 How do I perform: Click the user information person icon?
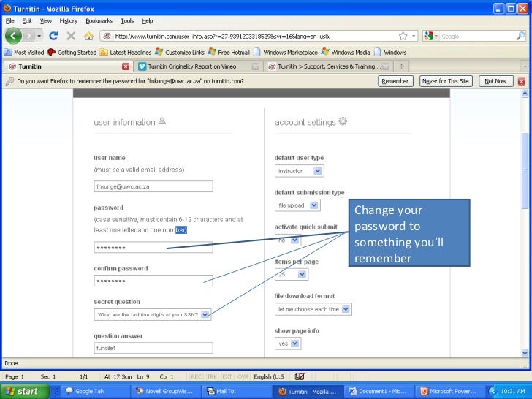coord(162,121)
